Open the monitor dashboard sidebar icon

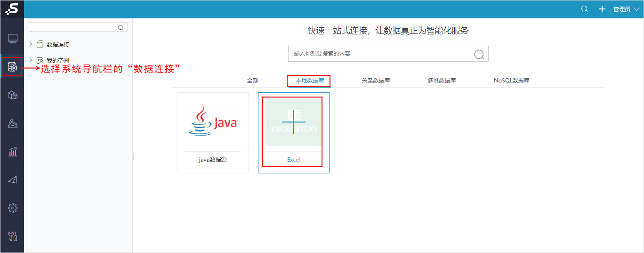pos(13,39)
